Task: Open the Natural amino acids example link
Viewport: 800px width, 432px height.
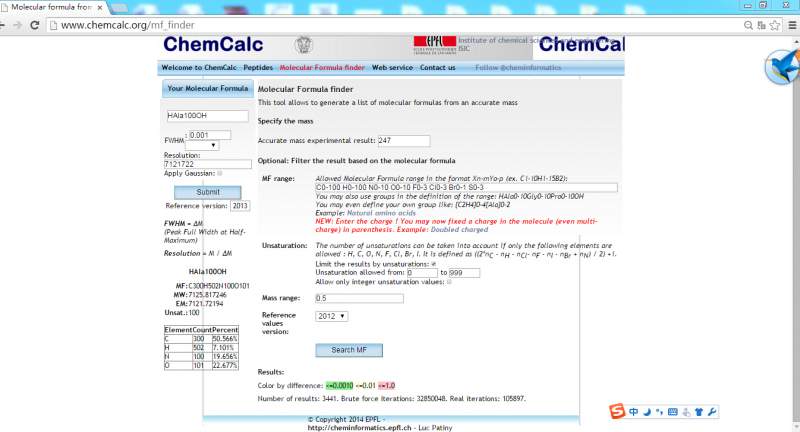Action: pyautogui.click(x=381, y=213)
